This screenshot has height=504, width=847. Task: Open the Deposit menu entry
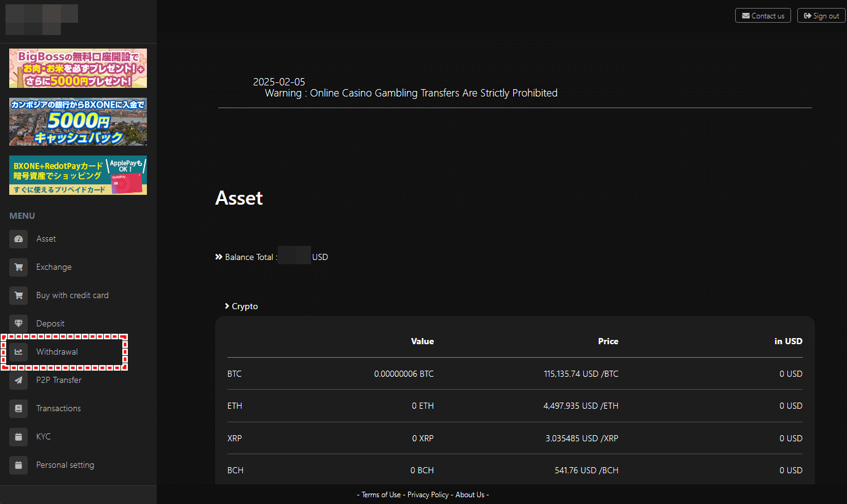[x=50, y=324]
